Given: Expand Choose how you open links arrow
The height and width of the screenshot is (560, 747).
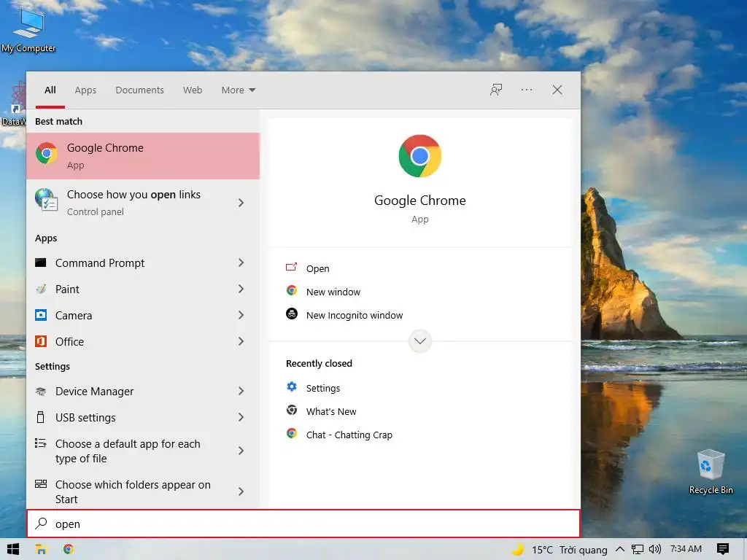Looking at the screenshot, I should [241, 203].
